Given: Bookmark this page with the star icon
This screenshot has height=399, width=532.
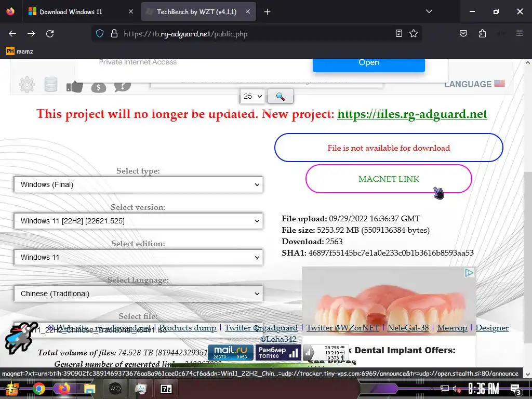Looking at the screenshot, I should 413,33.
